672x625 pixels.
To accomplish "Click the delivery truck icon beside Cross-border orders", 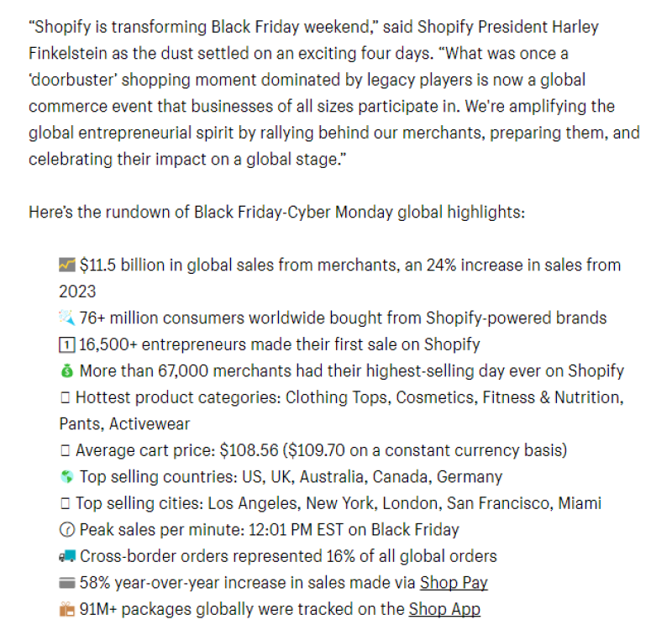I will click(x=67, y=556).
